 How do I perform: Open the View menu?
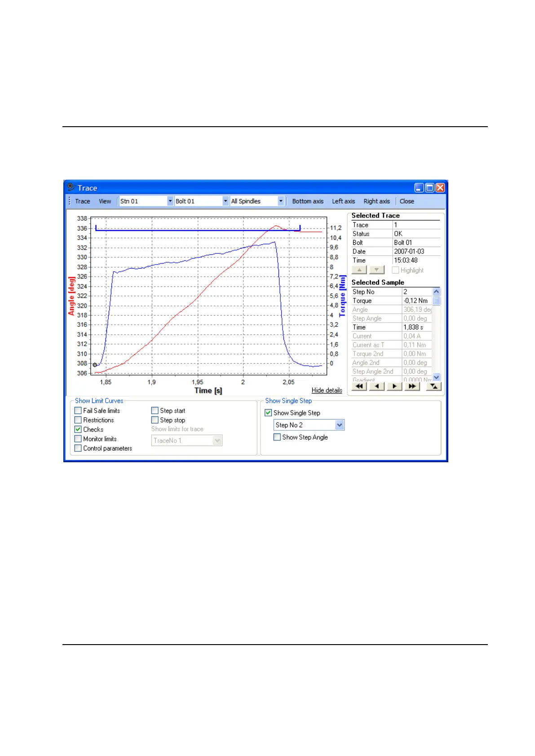(105, 201)
